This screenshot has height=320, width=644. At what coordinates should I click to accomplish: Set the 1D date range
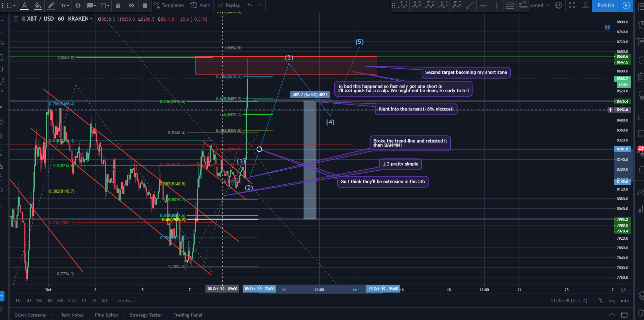pos(18,300)
